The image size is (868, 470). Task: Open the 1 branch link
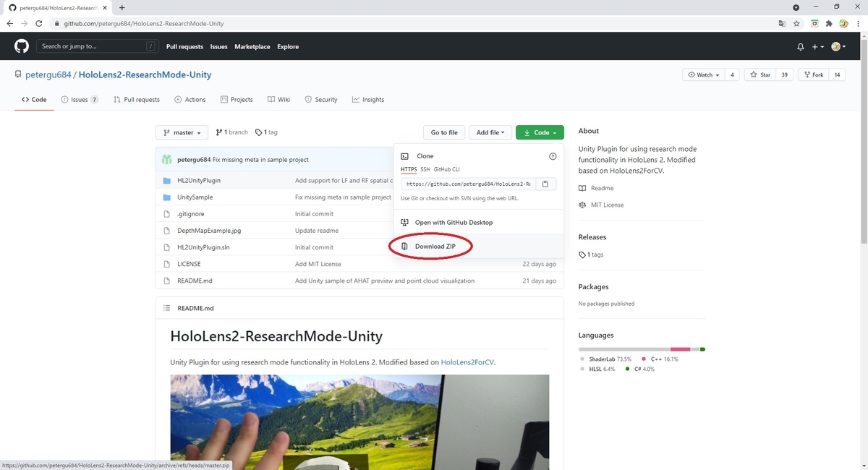pyautogui.click(x=231, y=132)
